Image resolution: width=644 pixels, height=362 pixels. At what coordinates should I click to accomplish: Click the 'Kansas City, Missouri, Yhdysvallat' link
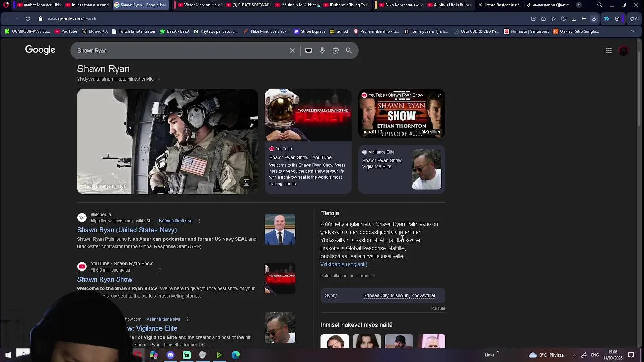tap(399, 296)
